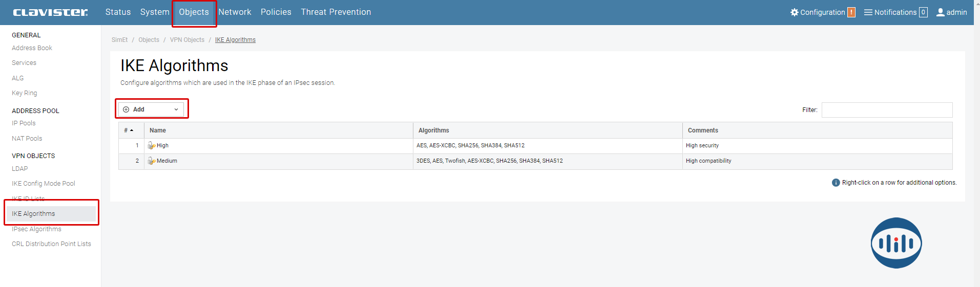Go to Policies tab
The width and height of the screenshot is (980, 287).
[276, 12]
